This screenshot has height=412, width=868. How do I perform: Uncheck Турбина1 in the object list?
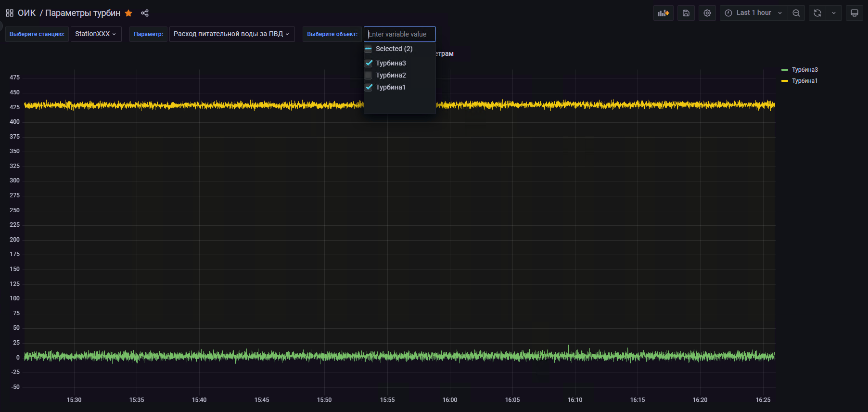pyautogui.click(x=369, y=87)
